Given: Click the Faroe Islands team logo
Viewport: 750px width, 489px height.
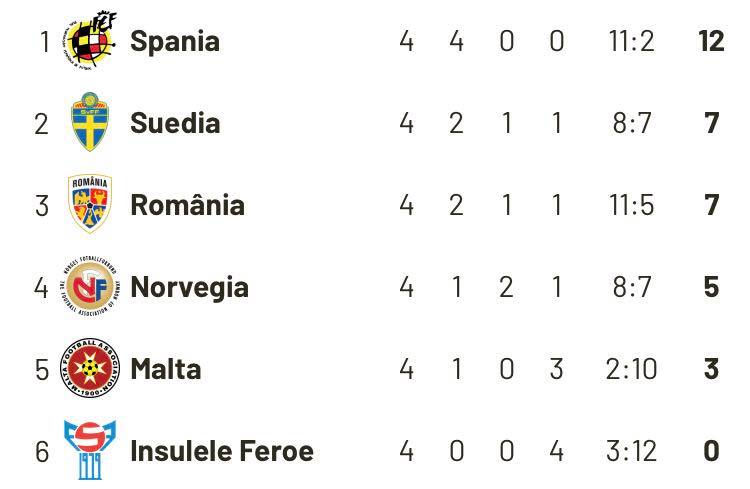Looking at the screenshot, I should coord(90,451).
